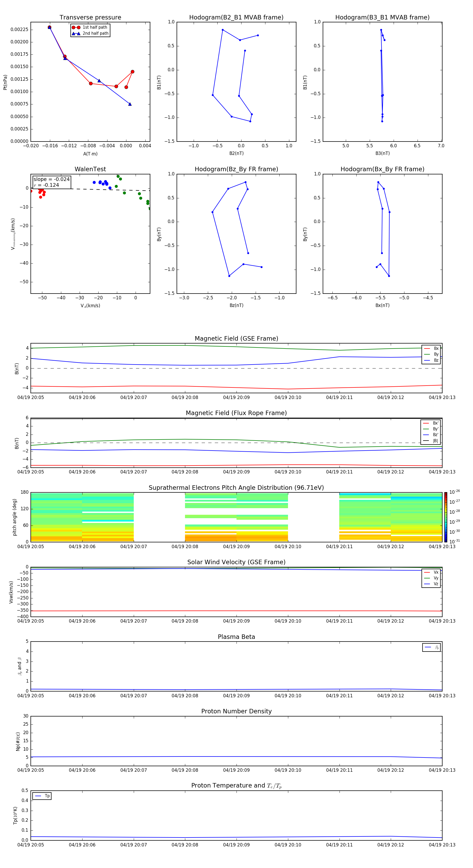Click the '2nd half path' legend entry

coord(90,33)
